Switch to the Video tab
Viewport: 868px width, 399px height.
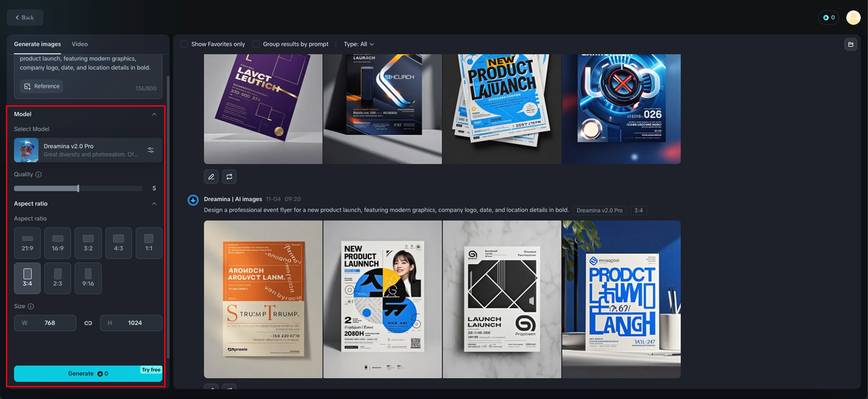tap(79, 44)
